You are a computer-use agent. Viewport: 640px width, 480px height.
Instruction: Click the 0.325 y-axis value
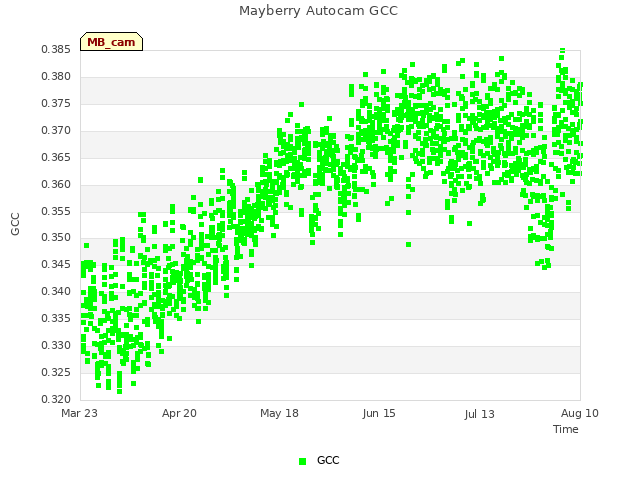[x=56, y=372]
